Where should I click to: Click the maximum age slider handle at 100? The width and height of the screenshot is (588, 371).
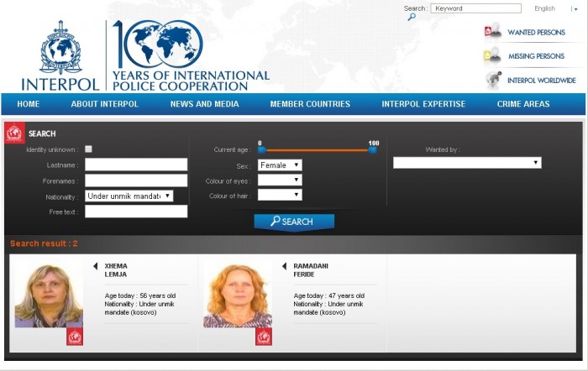point(373,149)
